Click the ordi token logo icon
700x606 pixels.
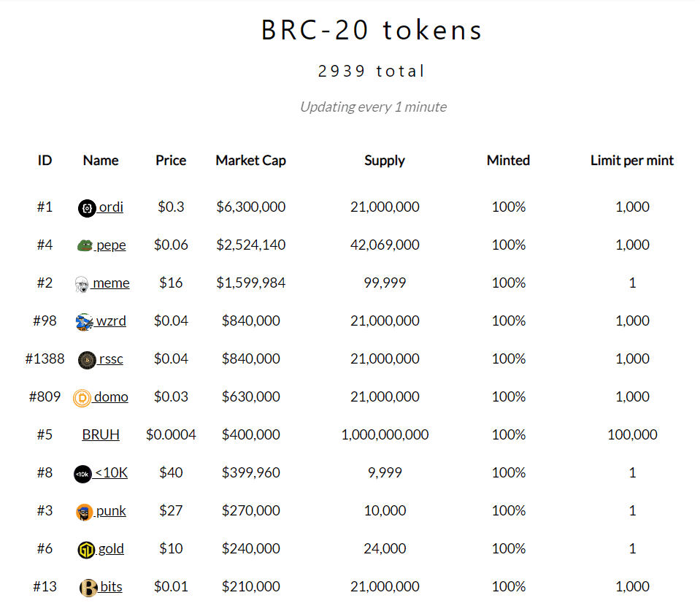(87, 207)
